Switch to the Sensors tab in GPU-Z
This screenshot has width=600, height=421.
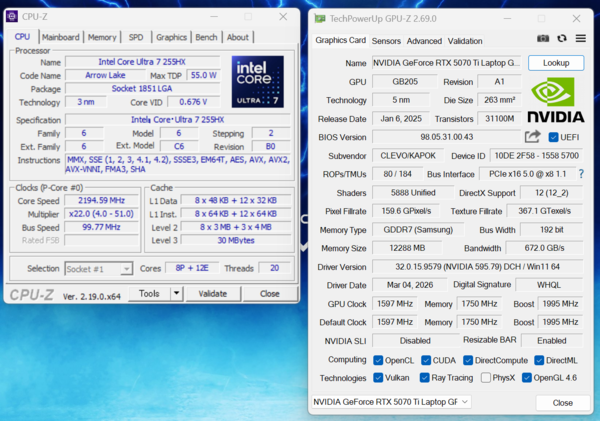[x=386, y=41]
